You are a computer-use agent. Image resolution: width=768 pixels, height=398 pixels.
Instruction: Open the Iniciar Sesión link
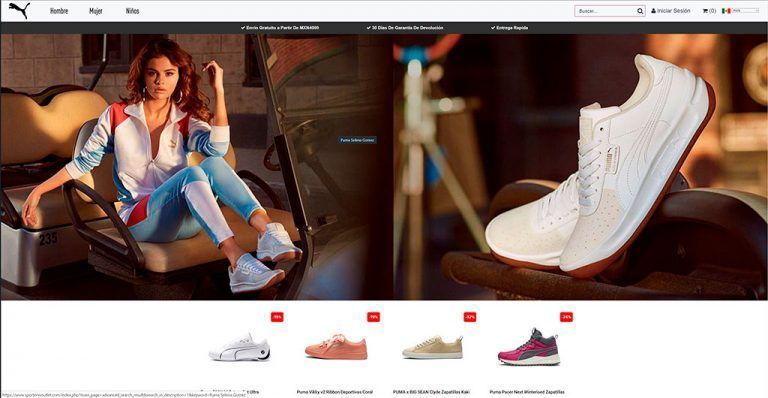(x=673, y=11)
